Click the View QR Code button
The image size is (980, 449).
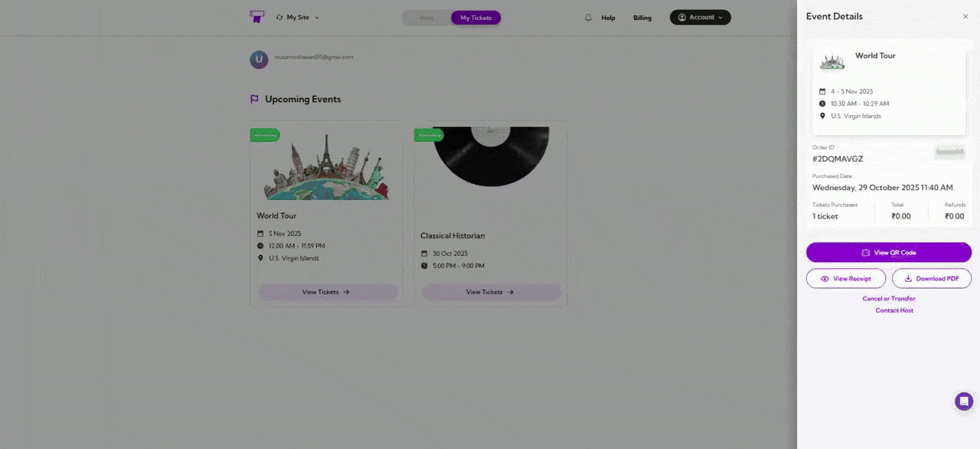tap(889, 252)
